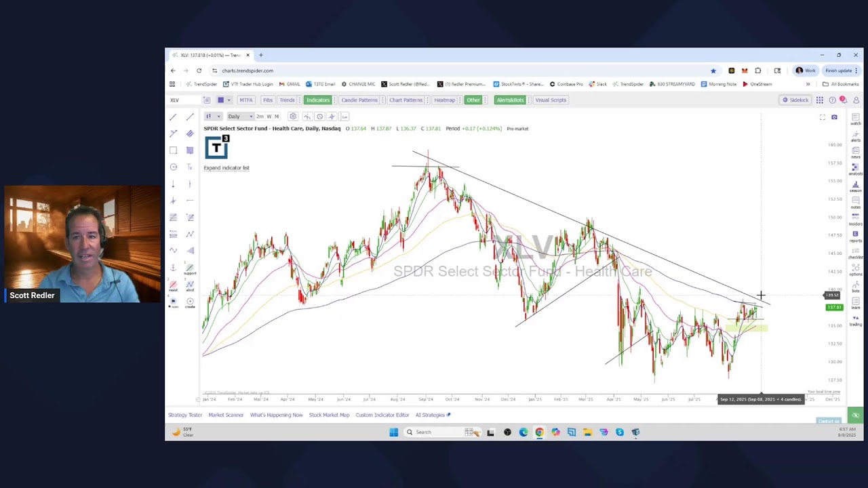Viewport: 868px width, 488px height.
Task: Open chart settings gear
Action: click(x=293, y=117)
